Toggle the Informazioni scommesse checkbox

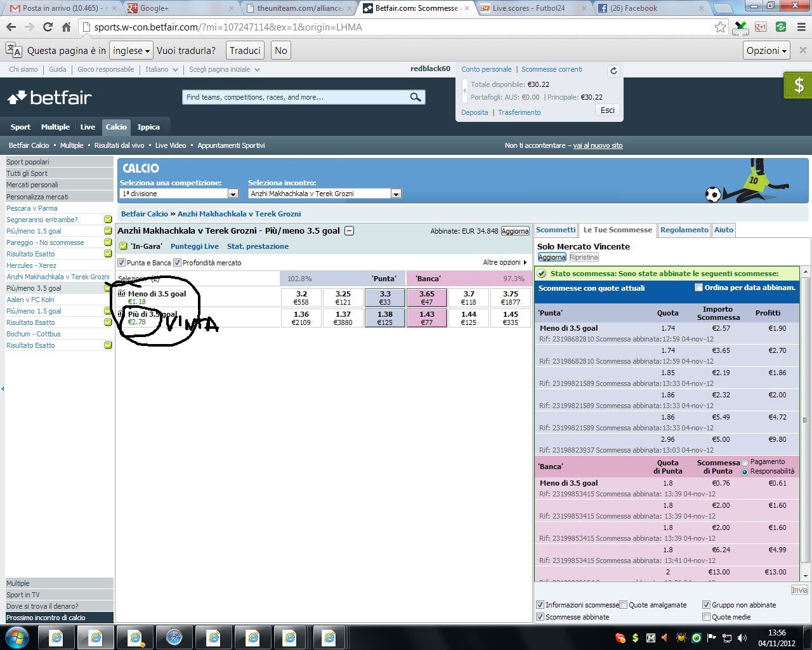pos(540,605)
